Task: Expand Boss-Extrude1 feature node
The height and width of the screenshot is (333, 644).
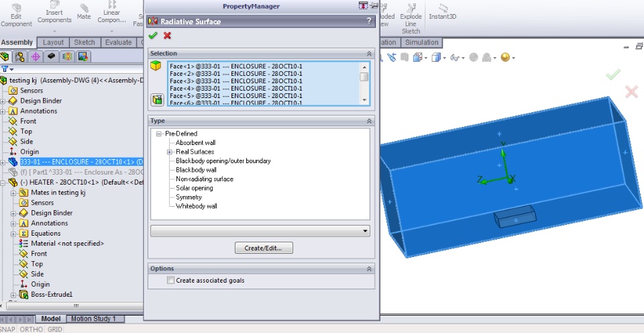Action: pyautogui.click(x=13, y=294)
